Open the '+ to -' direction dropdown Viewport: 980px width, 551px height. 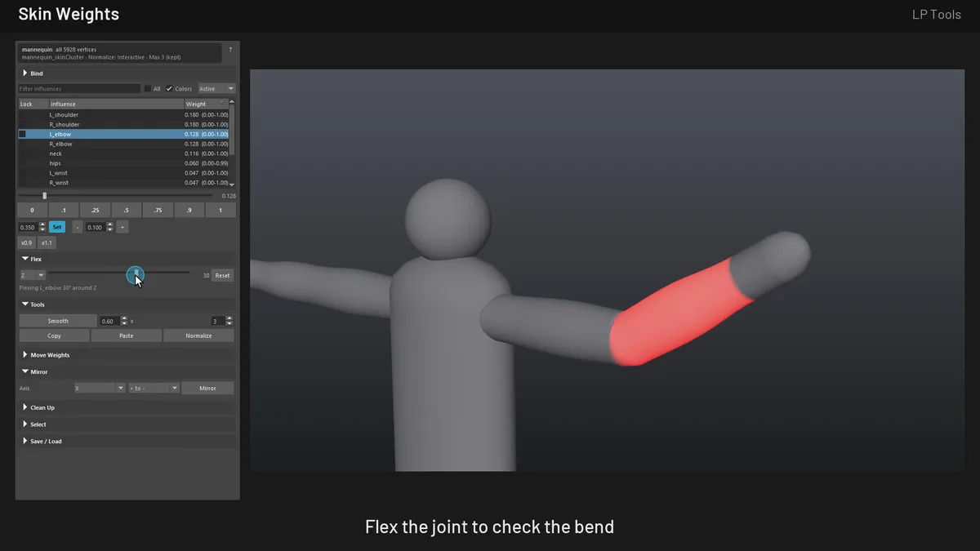click(154, 389)
